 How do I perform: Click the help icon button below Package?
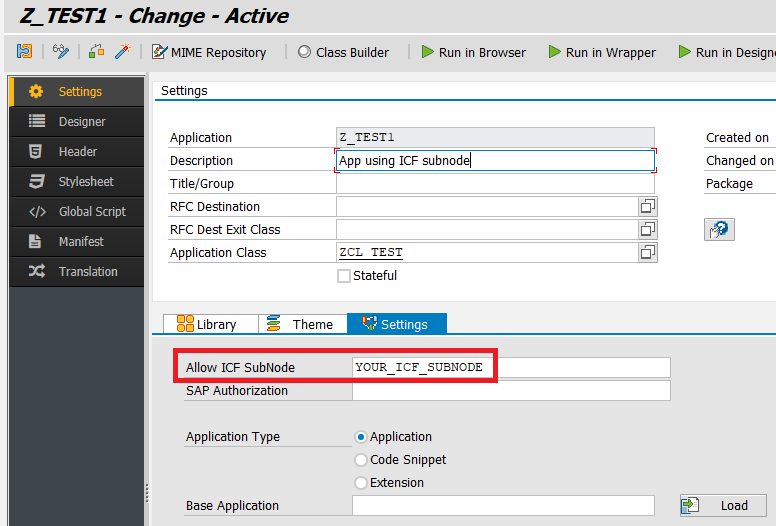718,229
